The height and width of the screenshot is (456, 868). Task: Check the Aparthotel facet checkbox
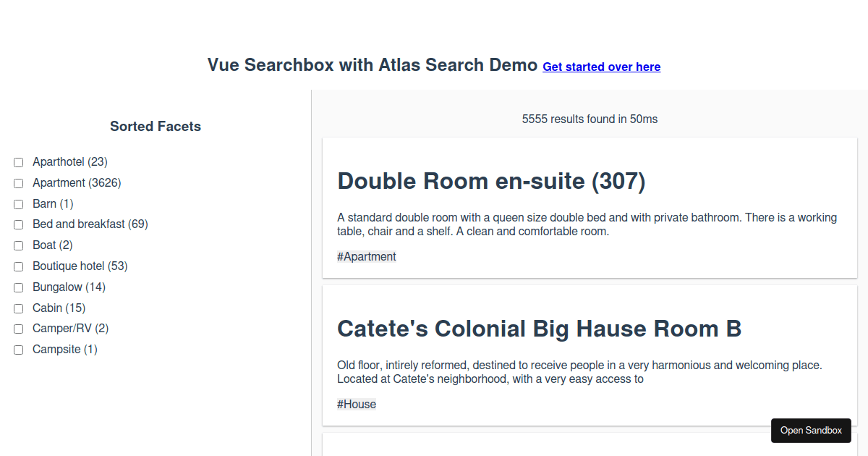19,162
